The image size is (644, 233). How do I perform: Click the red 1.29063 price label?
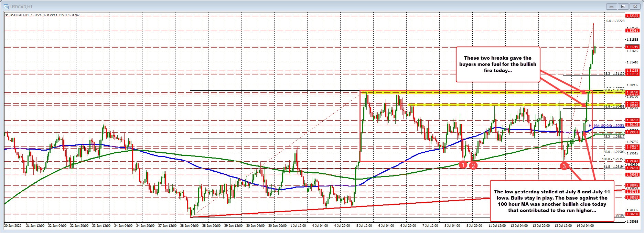tap(633, 175)
